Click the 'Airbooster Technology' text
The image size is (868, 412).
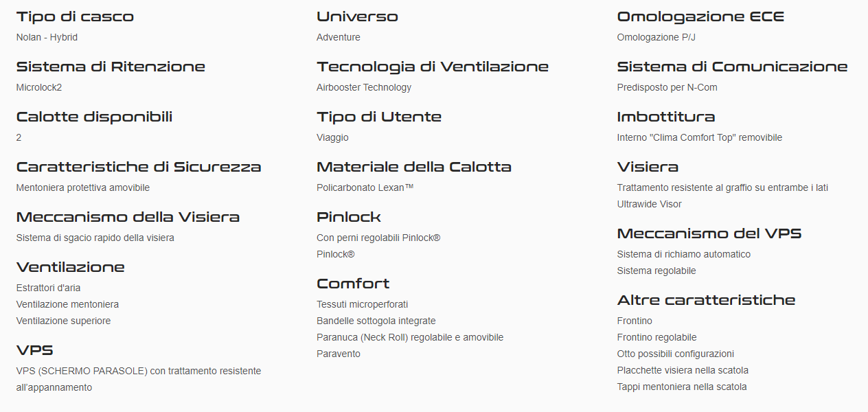point(364,87)
